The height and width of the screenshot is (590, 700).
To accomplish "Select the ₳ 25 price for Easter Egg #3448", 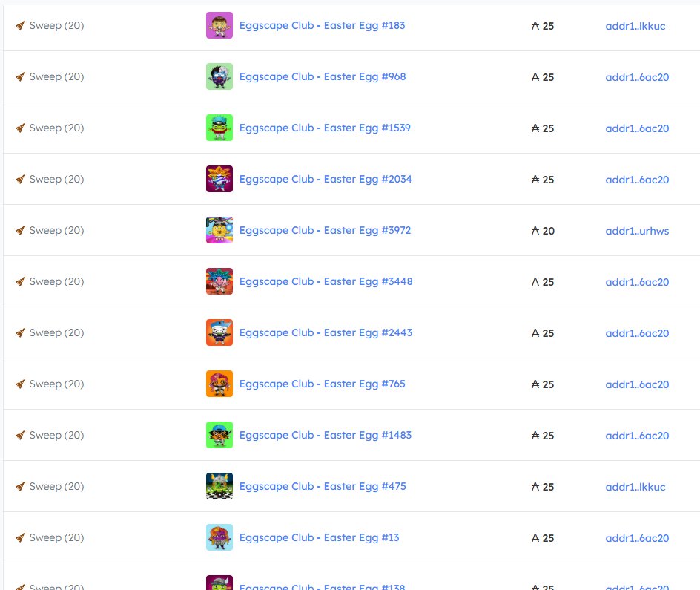I will (543, 282).
